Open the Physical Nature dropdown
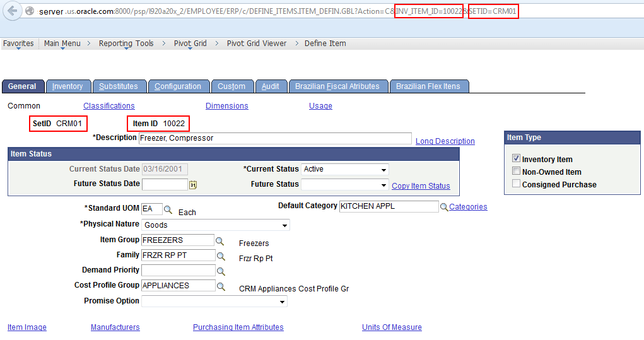The image size is (644, 340). (216, 225)
